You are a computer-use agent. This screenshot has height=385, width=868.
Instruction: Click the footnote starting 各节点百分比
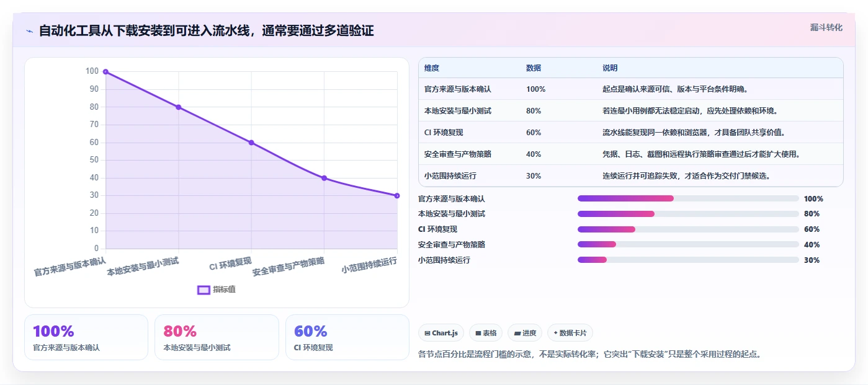coord(590,355)
